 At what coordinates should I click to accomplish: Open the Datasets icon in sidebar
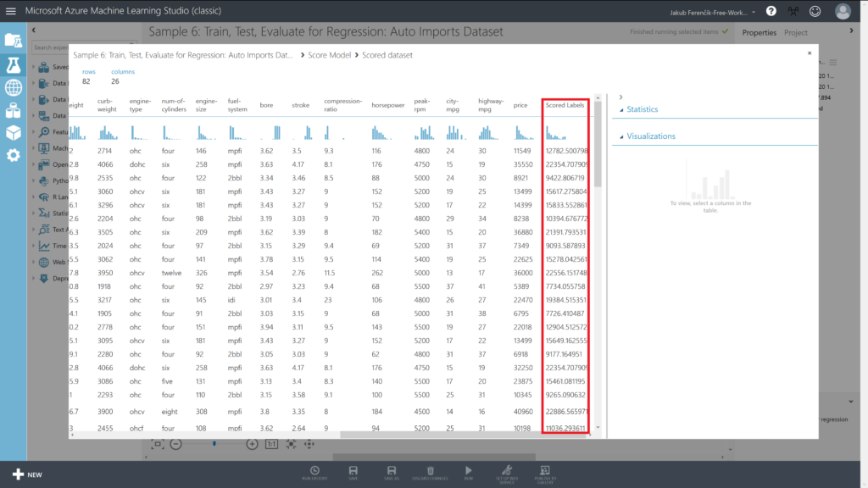(13, 110)
